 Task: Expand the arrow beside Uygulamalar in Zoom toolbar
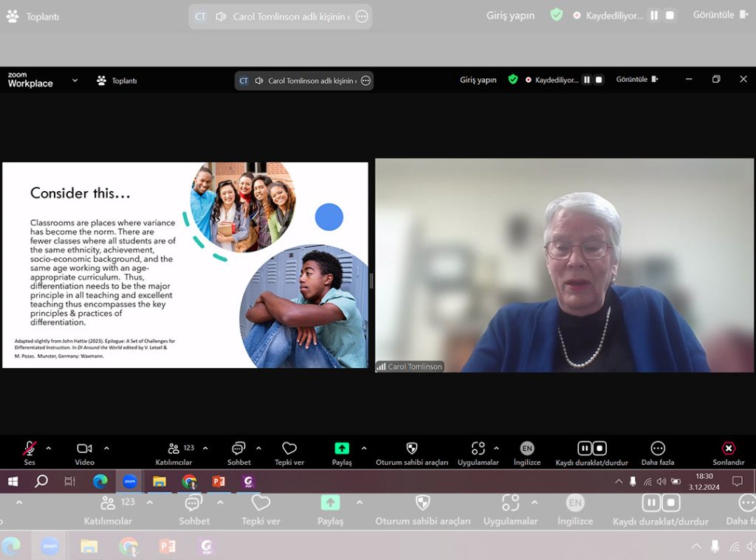(x=496, y=448)
